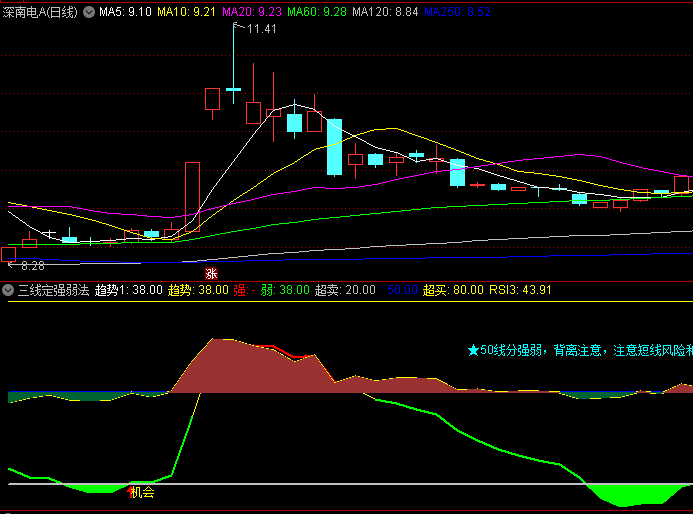Select the blue MA250 legend label

pos(458,11)
